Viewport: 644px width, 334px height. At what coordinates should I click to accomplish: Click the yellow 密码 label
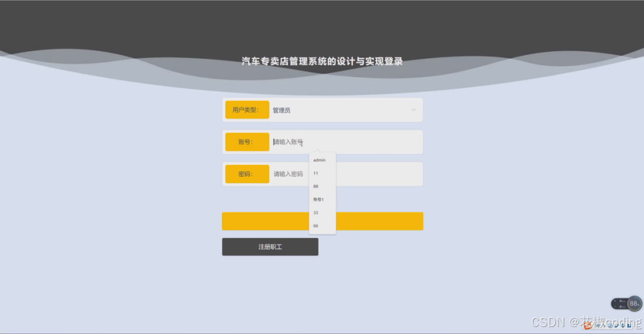[247, 174]
